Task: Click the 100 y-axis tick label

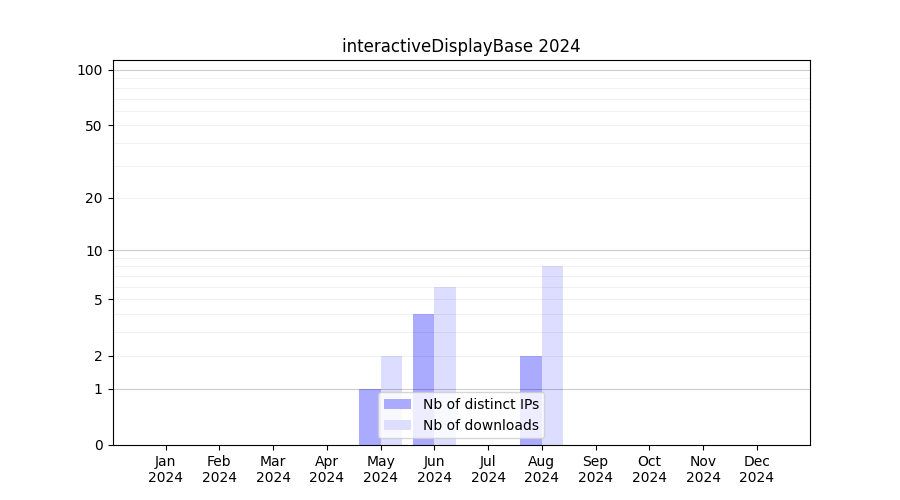Action: pos(90,70)
